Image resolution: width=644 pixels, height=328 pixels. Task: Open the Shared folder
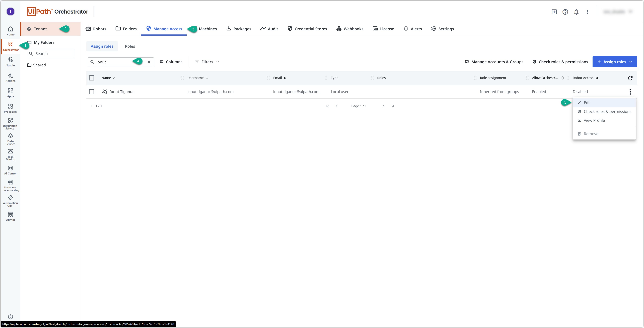click(x=36, y=65)
